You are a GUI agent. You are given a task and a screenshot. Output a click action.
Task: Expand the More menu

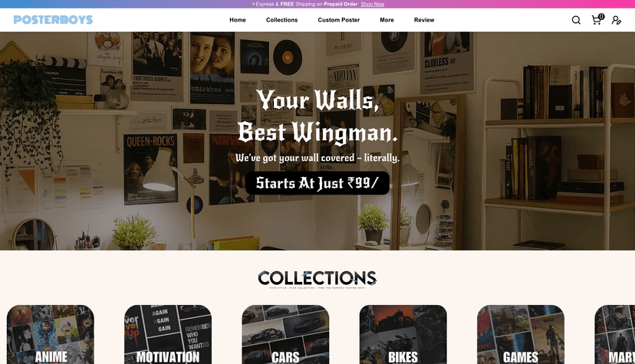pyautogui.click(x=387, y=20)
